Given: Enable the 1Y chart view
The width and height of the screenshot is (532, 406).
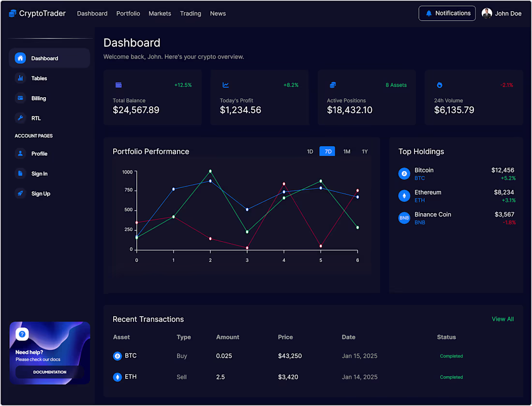Looking at the screenshot, I should tap(365, 151).
